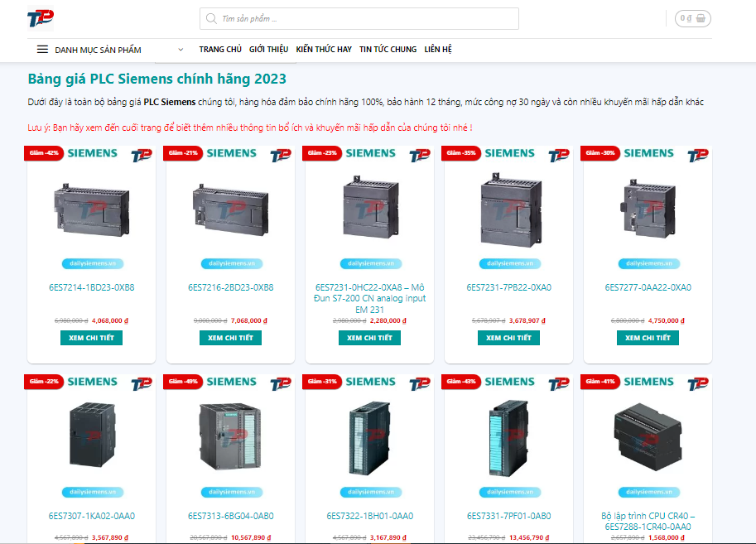Click the 7,068,000 đ sale price
Image resolution: width=756 pixels, height=544 pixels.
[x=248, y=320]
